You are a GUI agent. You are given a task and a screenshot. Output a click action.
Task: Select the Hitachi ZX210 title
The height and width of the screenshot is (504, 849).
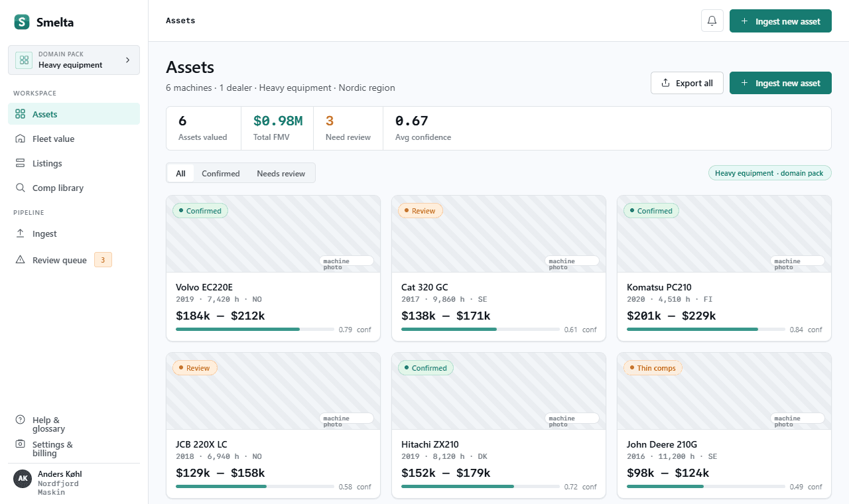coord(430,444)
